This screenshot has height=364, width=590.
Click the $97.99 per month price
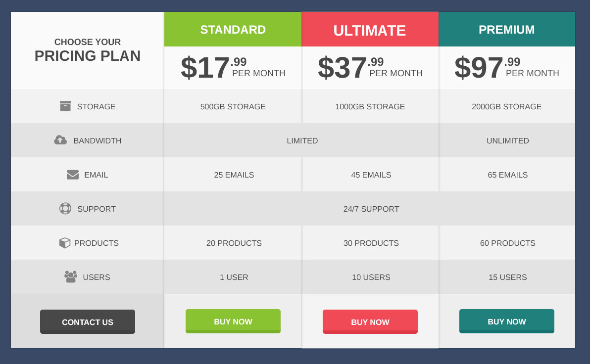coord(507,68)
